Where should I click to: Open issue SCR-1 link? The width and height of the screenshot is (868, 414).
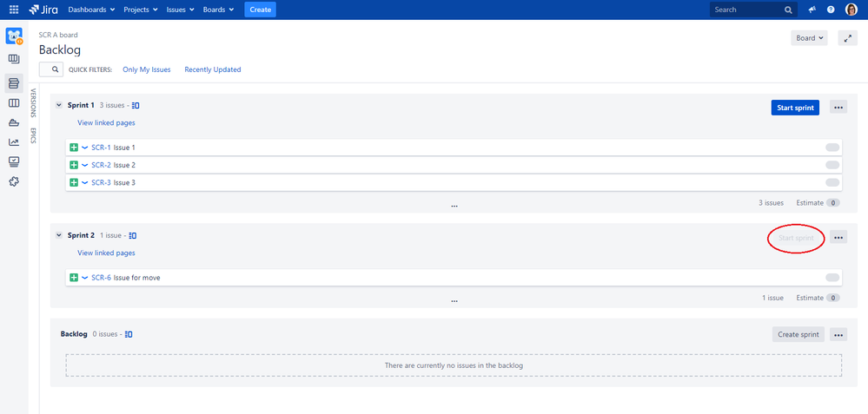click(x=102, y=148)
